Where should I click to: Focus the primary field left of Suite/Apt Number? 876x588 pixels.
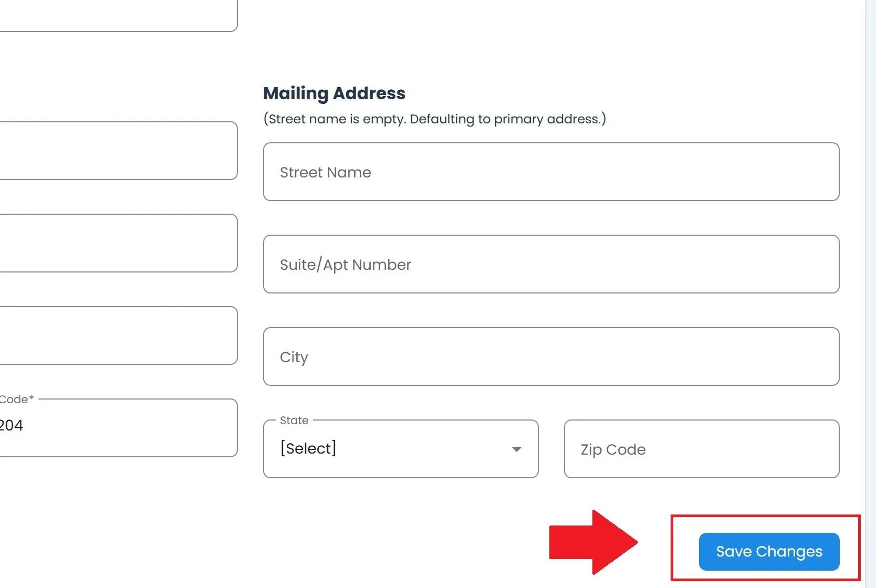click(118, 243)
